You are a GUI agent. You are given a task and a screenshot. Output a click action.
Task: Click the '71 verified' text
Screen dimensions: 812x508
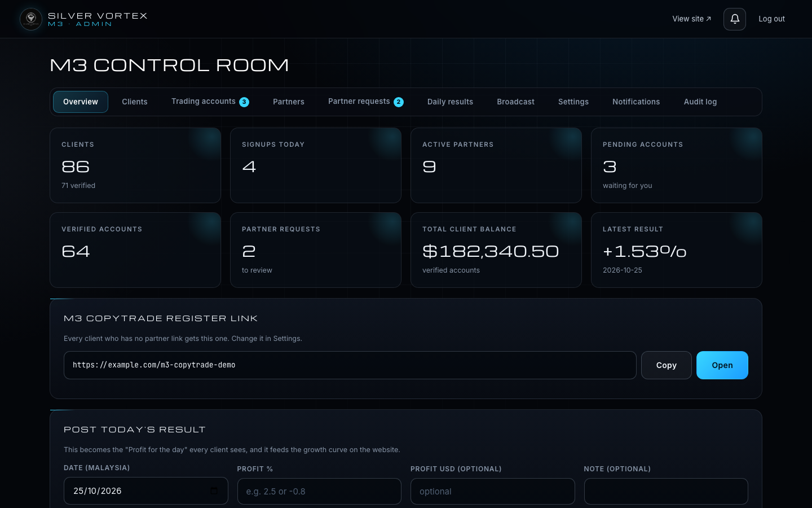tap(78, 186)
